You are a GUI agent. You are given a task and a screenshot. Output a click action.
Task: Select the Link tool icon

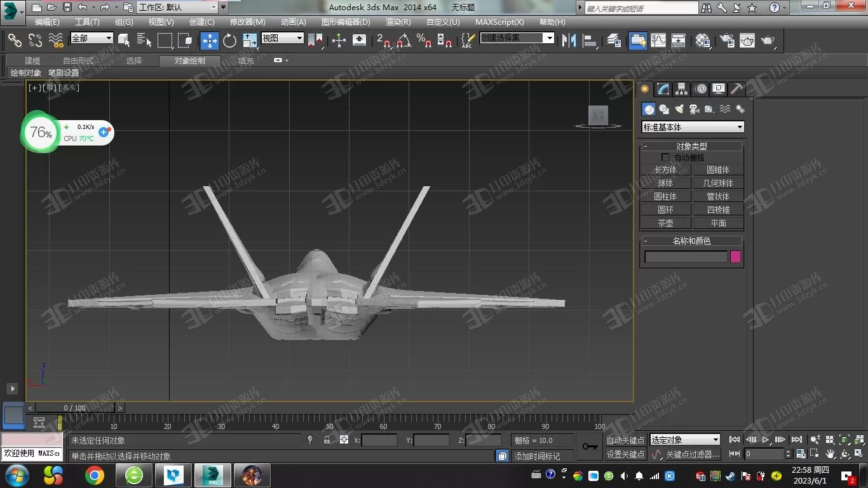pyautogui.click(x=15, y=41)
